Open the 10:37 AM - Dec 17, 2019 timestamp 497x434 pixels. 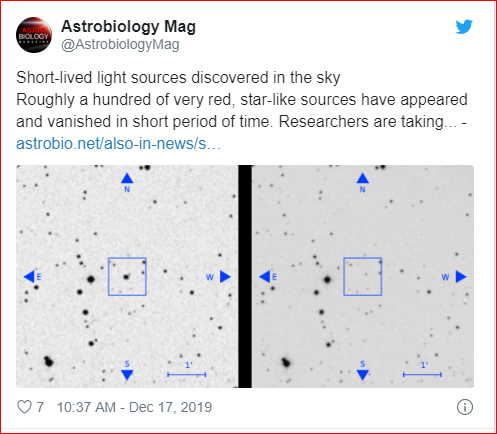(134, 407)
